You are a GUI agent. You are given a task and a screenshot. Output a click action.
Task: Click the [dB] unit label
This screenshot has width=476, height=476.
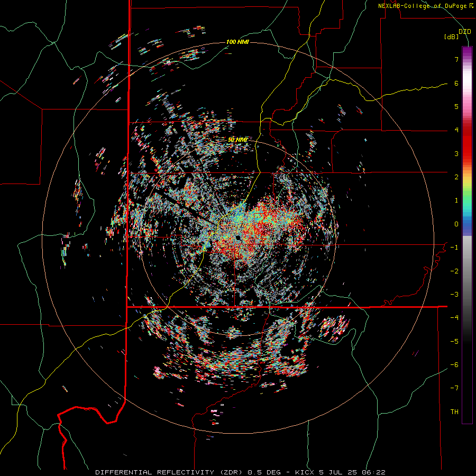pos(452,37)
